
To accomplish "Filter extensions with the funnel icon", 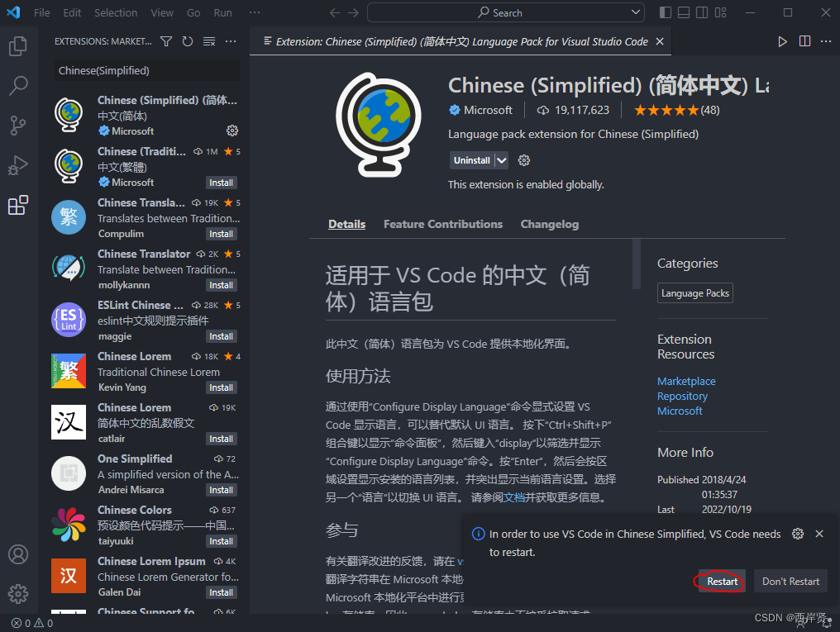I will [167, 41].
